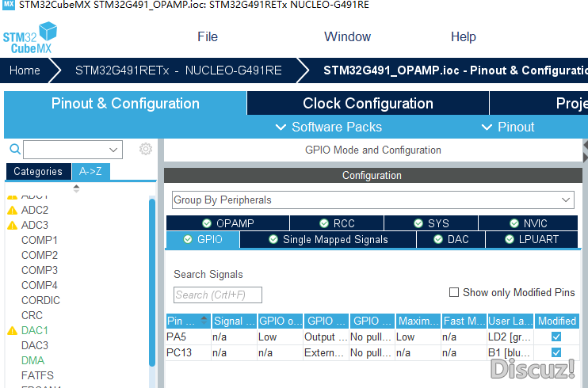Switch to the Clock Configuration tab
This screenshot has width=588, height=388.
pos(368,104)
